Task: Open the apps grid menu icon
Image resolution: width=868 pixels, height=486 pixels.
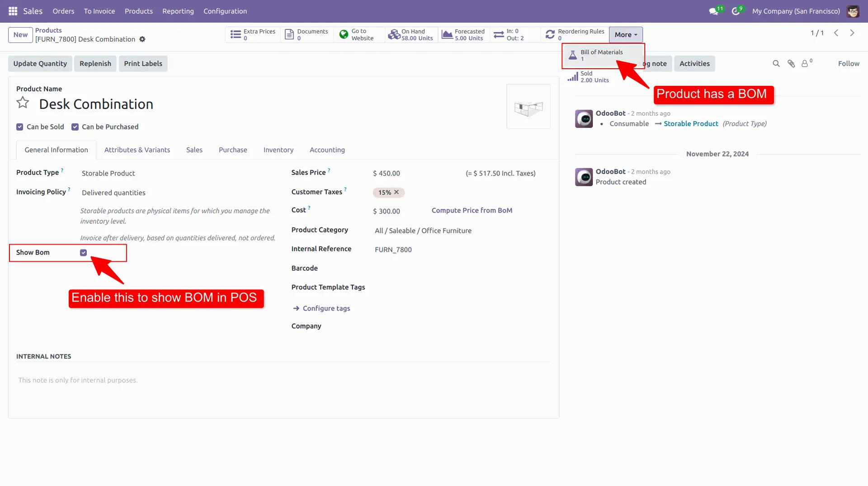Action: 13,11
